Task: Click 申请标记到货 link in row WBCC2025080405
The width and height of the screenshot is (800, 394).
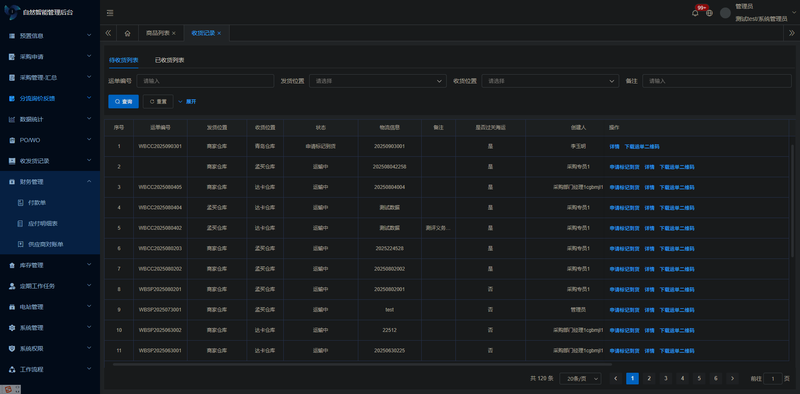Action: (x=624, y=187)
